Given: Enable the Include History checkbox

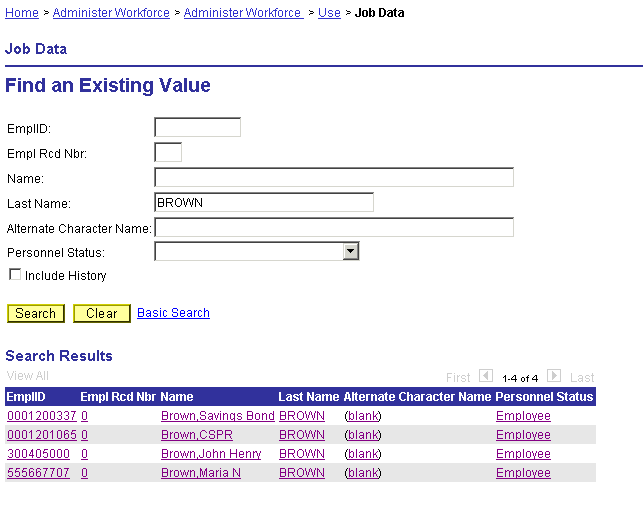Looking at the screenshot, I should 15,274.
